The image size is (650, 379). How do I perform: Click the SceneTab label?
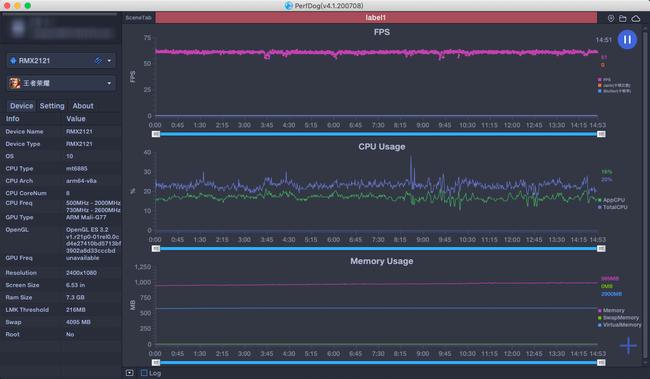[x=138, y=17]
